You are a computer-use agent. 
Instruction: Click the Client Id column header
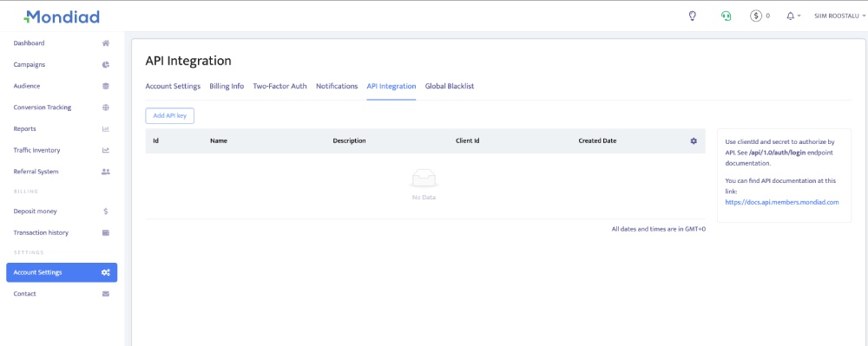[467, 141]
